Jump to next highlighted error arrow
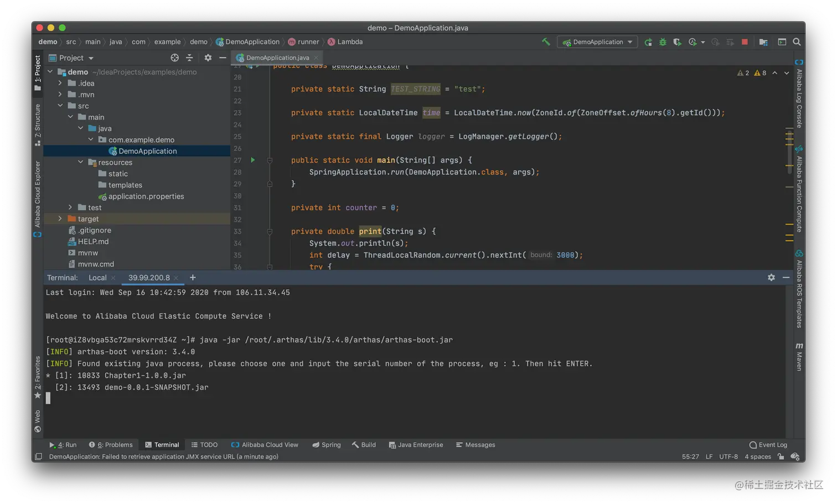 click(x=787, y=73)
